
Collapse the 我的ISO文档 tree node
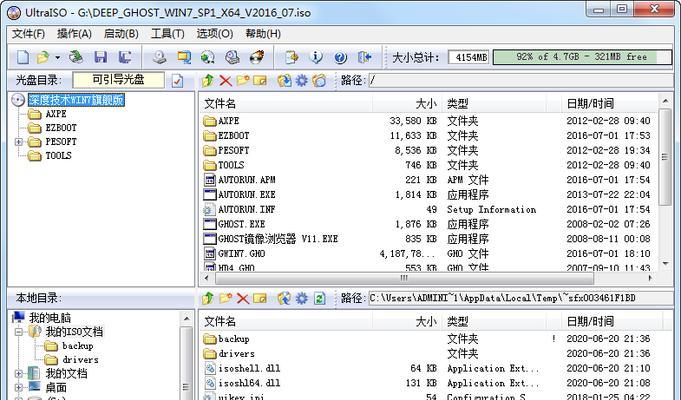click(x=18, y=332)
